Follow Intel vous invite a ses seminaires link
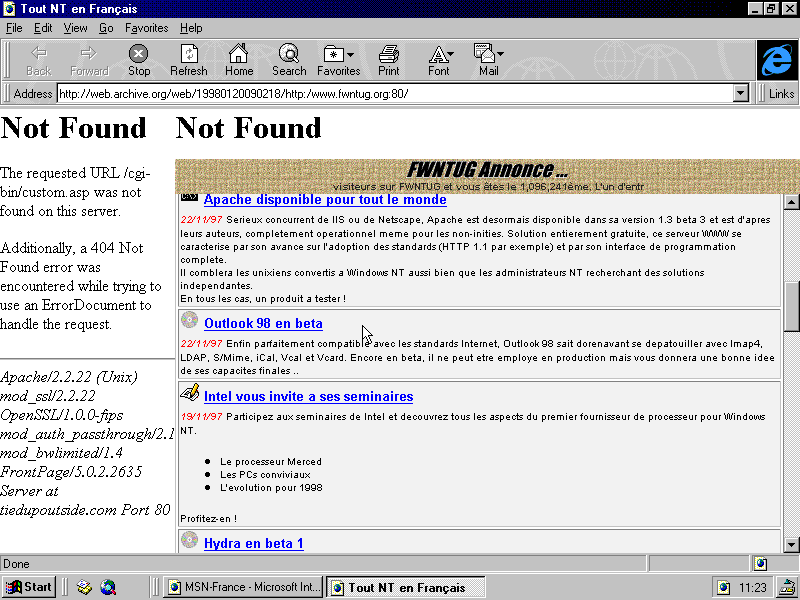 pos(308,396)
